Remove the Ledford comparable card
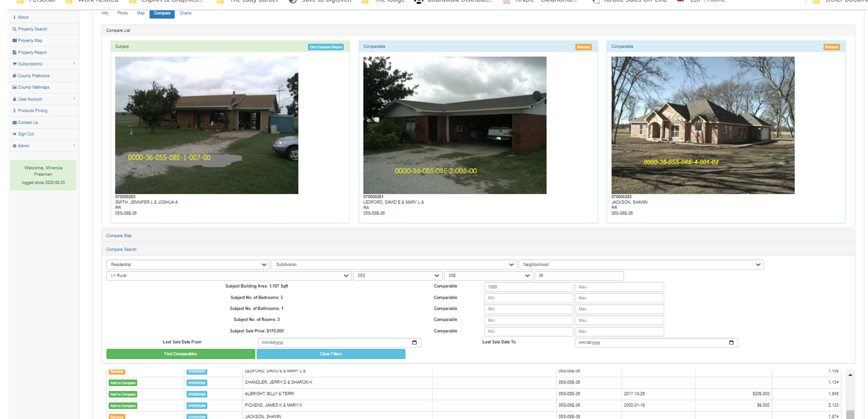This screenshot has height=419, width=868. 583,47
